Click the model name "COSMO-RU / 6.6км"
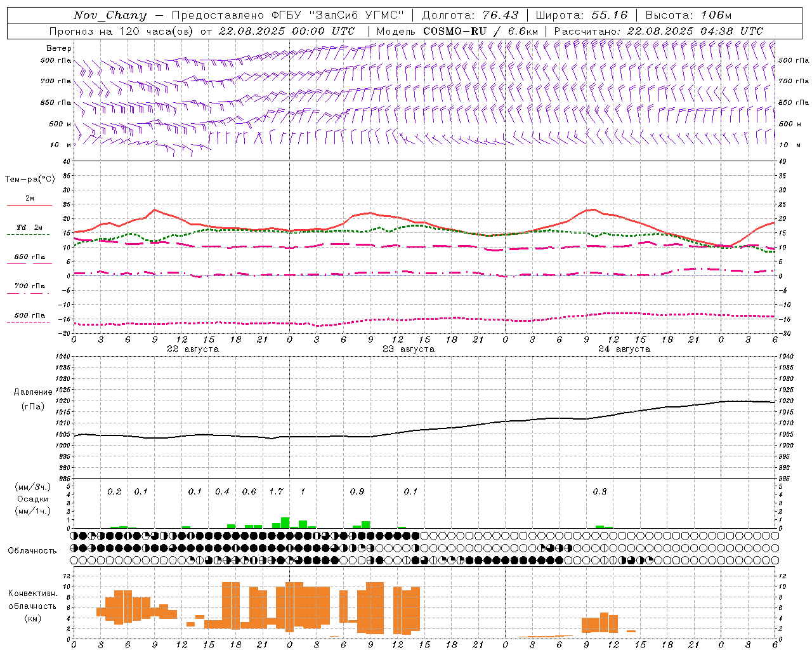The image size is (812, 650). pos(480,31)
